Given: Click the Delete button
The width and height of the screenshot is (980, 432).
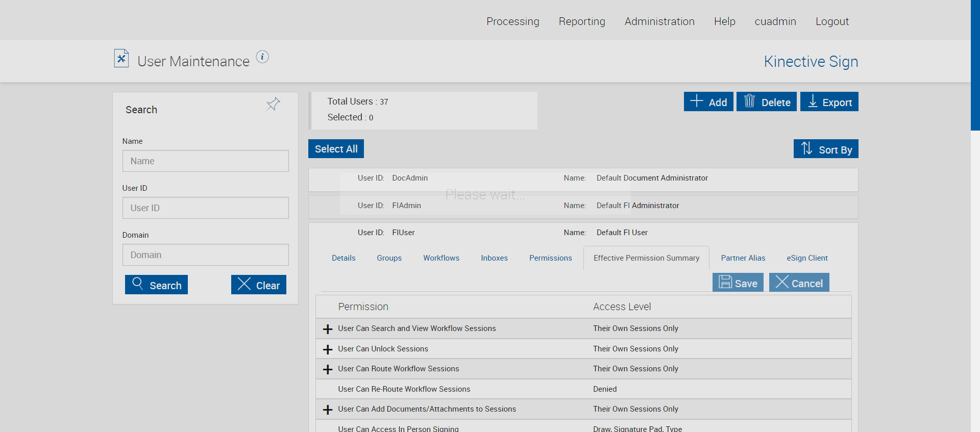Looking at the screenshot, I should [767, 101].
